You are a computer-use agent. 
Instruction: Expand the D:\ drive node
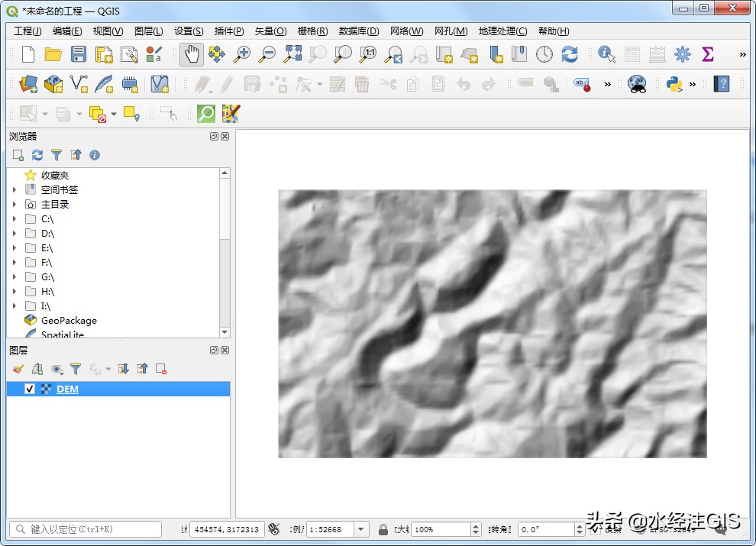15,233
